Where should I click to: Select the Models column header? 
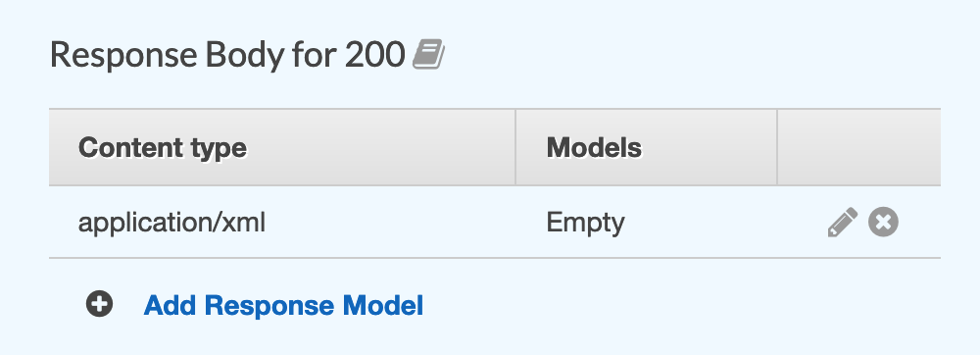pyautogui.click(x=646, y=147)
